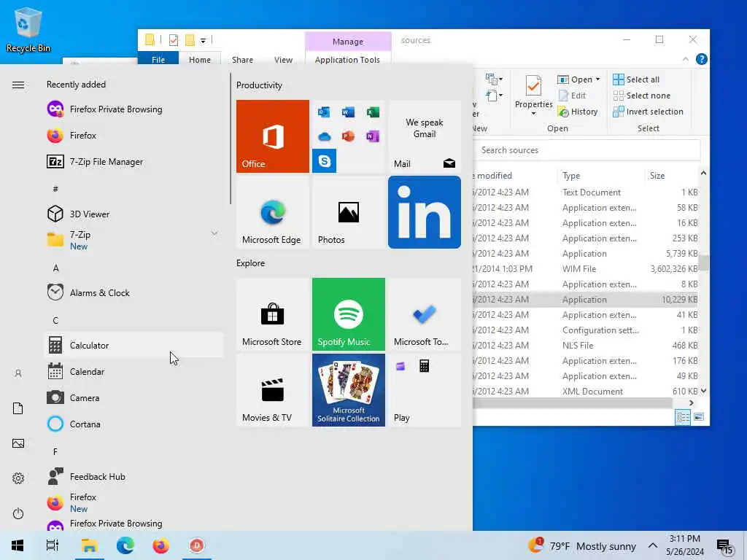Open Microsoft Solitaire Collection tile
The image size is (747, 560).
[x=348, y=390]
